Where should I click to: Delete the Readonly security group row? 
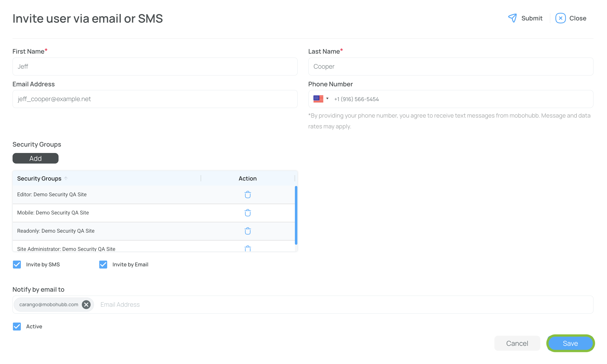tap(247, 231)
